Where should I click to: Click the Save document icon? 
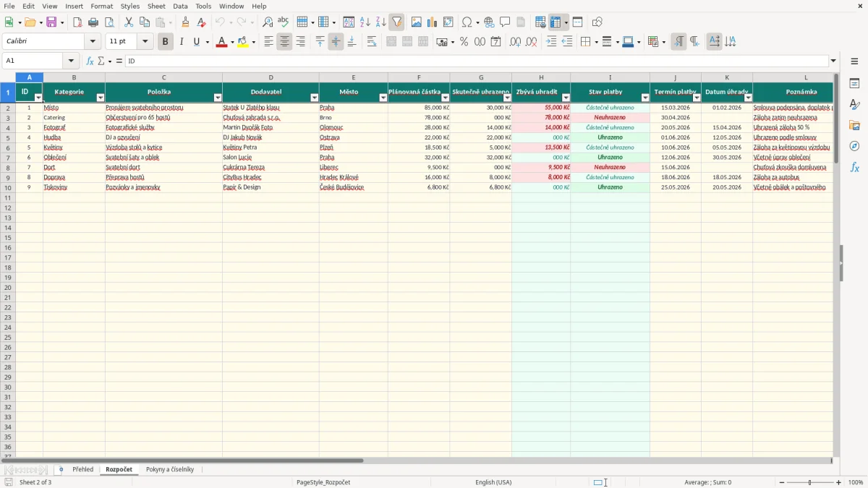[51, 22]
